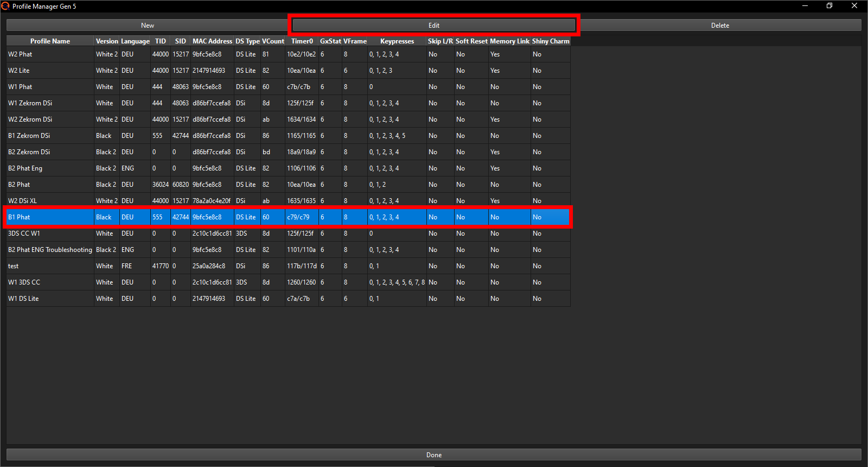Select B2 Phat ENG Troubleshooting profile

tap(50, 250)
